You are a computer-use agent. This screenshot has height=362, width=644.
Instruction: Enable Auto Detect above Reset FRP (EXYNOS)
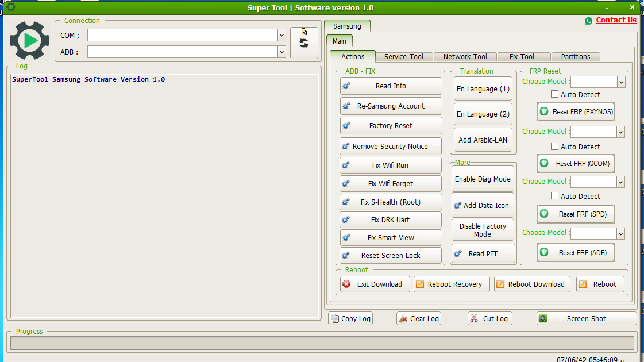pos(554,94)
